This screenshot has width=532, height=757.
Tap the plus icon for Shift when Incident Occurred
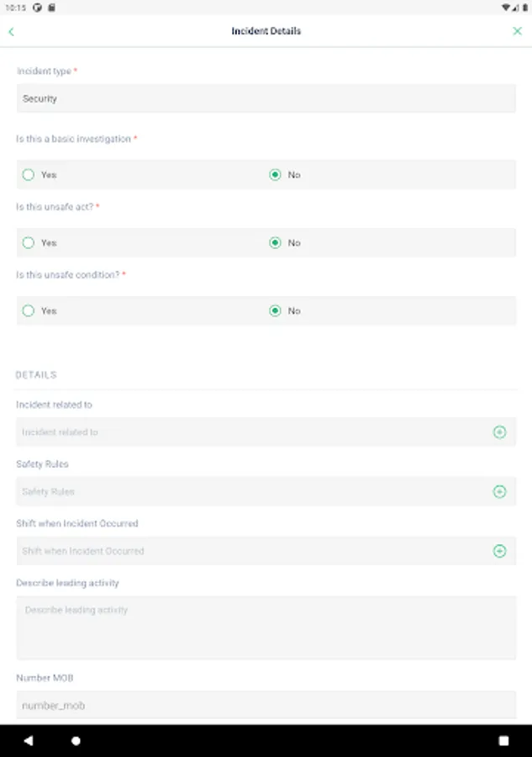[x=499, y=551]
